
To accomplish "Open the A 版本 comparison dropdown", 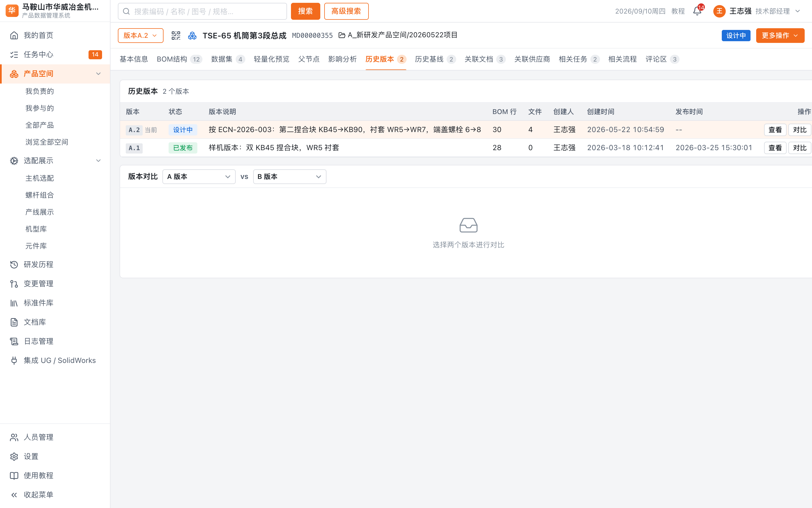I will tap(199, 177).
